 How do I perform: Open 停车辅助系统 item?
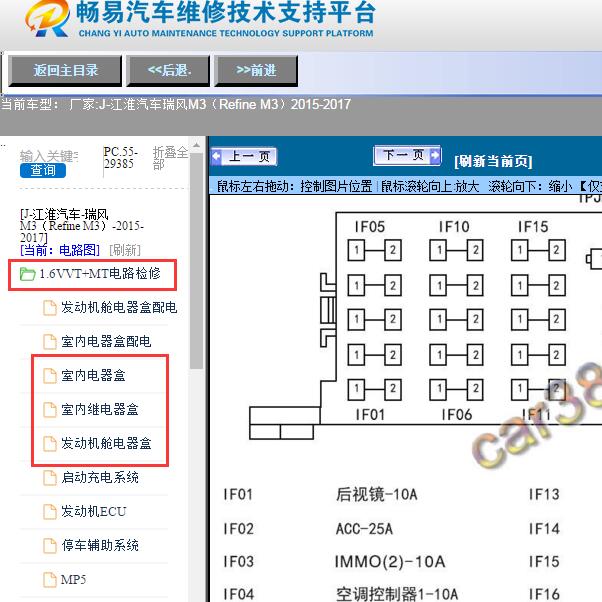(x=100, y=546)
